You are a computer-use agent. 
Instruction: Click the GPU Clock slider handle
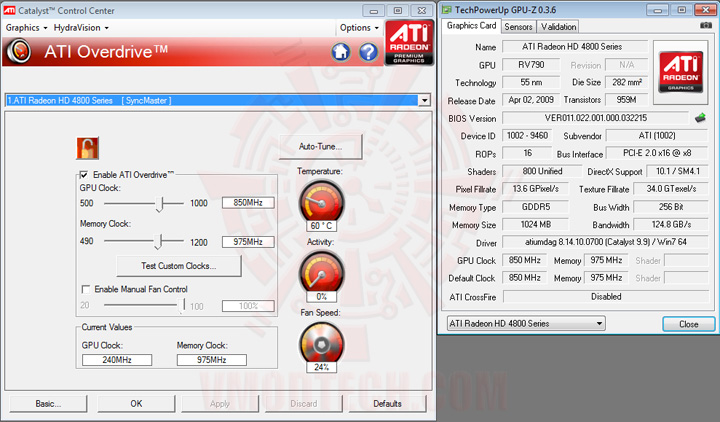tap(159, 203)
